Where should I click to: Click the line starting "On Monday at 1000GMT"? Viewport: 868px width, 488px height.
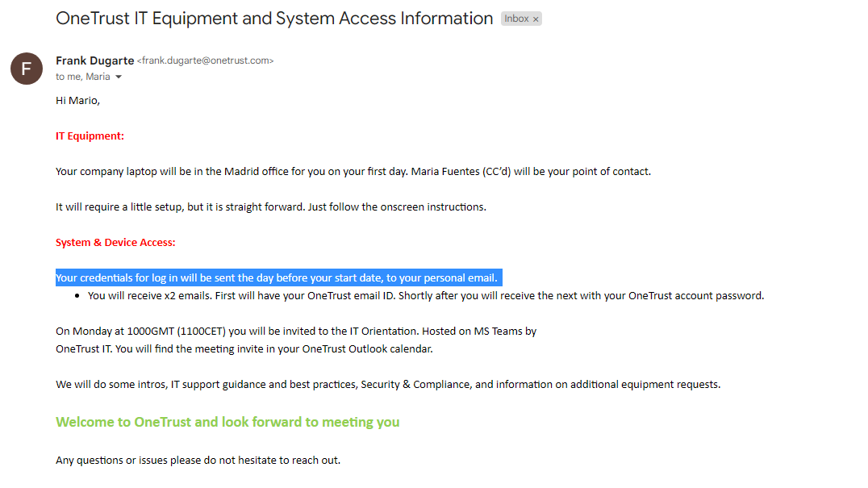[x=296, y=332]
